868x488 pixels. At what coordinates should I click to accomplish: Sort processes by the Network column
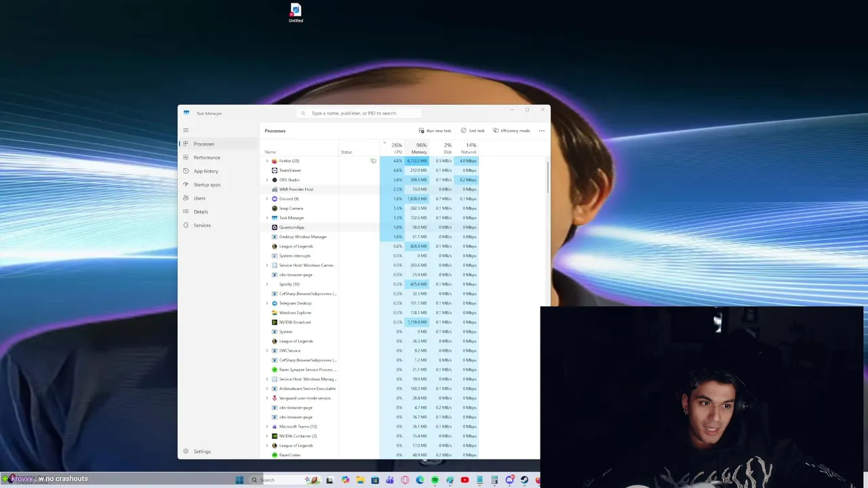(466, 148)
